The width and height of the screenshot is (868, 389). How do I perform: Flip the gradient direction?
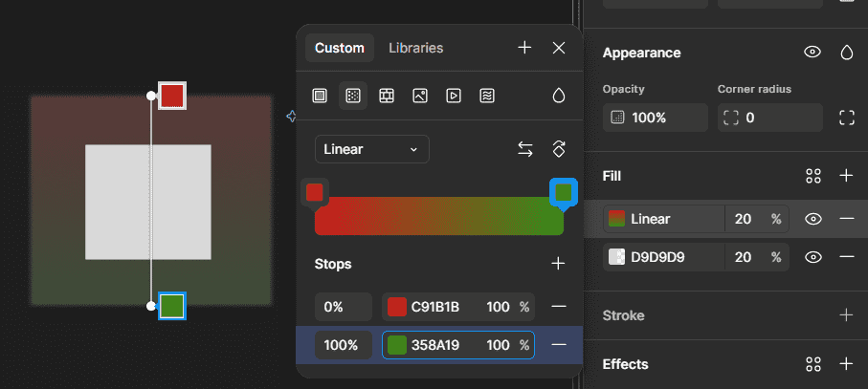525,149
